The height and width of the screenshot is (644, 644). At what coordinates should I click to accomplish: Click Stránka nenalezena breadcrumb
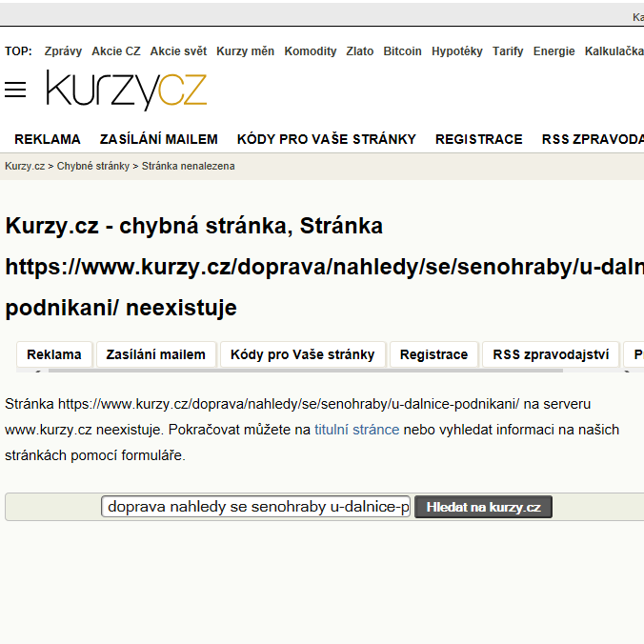[188, 166]
